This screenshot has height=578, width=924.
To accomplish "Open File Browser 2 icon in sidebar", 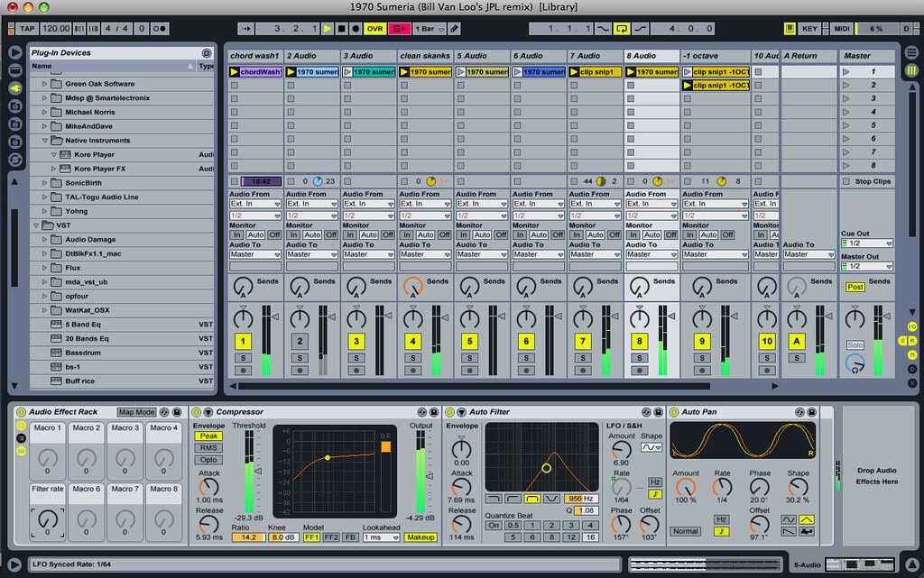I will pos(15,124).
